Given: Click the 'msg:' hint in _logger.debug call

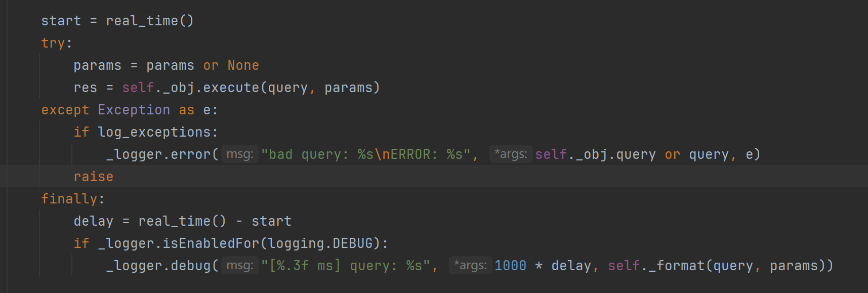Looking at the screenshot, I should (240, 266).
